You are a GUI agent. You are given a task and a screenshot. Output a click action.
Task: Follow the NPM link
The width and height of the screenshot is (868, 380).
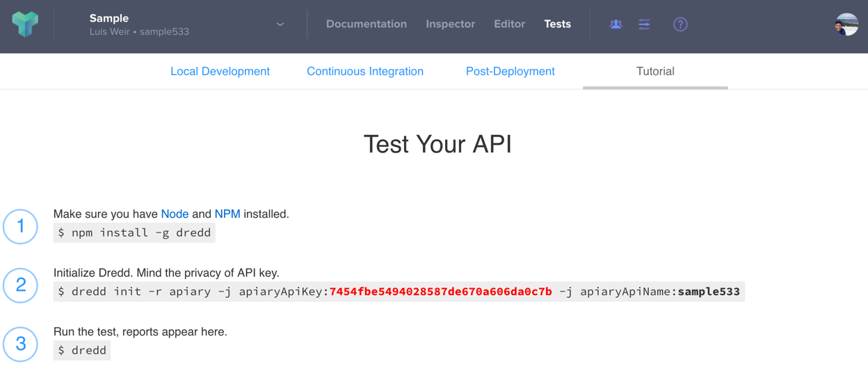227,214
